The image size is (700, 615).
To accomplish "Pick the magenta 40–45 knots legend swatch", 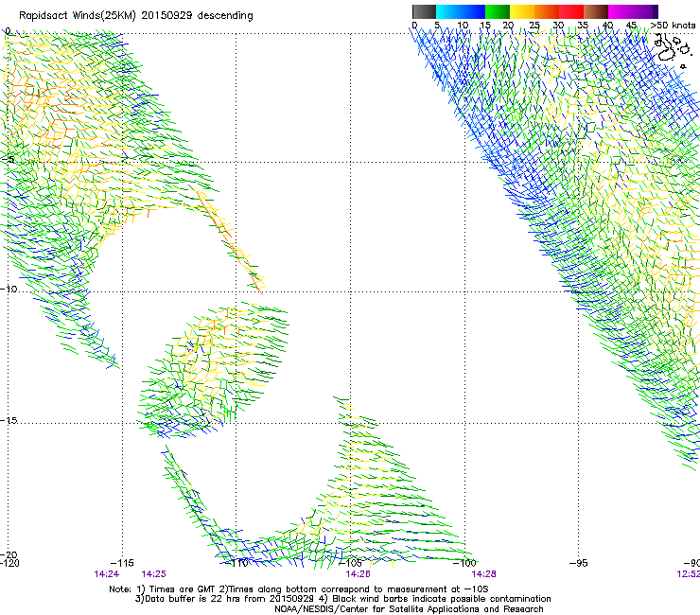I will [x=621, y=11].
